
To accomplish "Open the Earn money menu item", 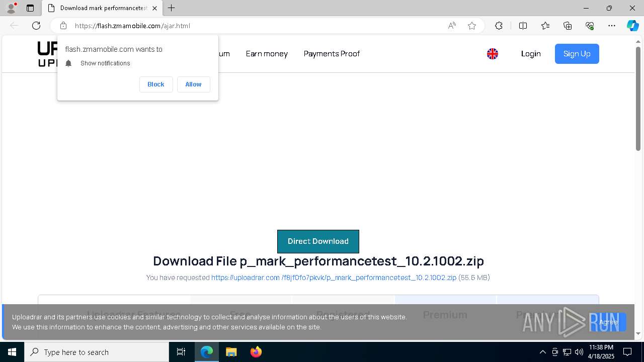I will tap(267, 54).
